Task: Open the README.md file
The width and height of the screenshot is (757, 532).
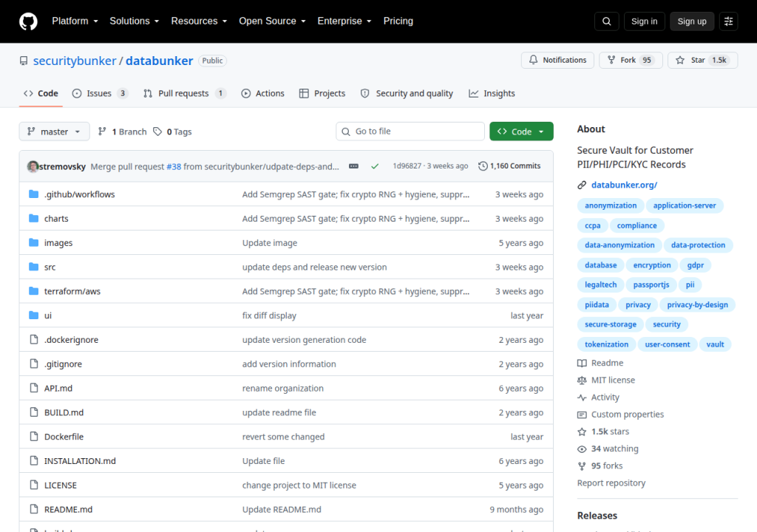Action: click(x=68, y=509)
